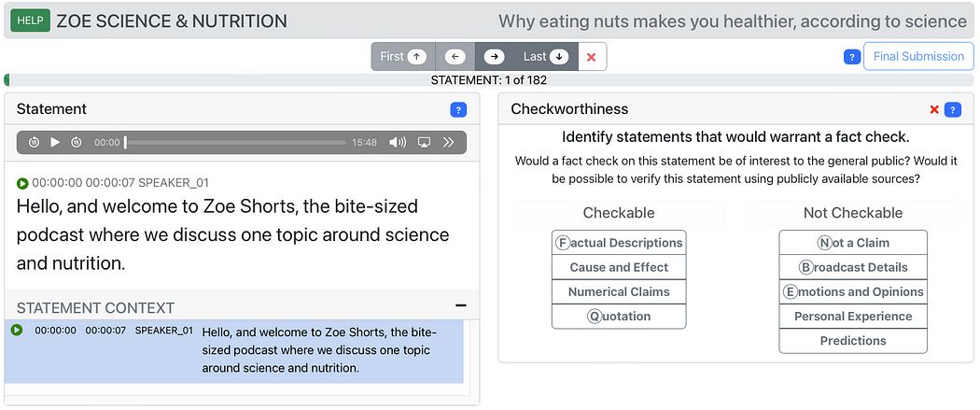Select Emotions and Opinions option

point(853,292)
